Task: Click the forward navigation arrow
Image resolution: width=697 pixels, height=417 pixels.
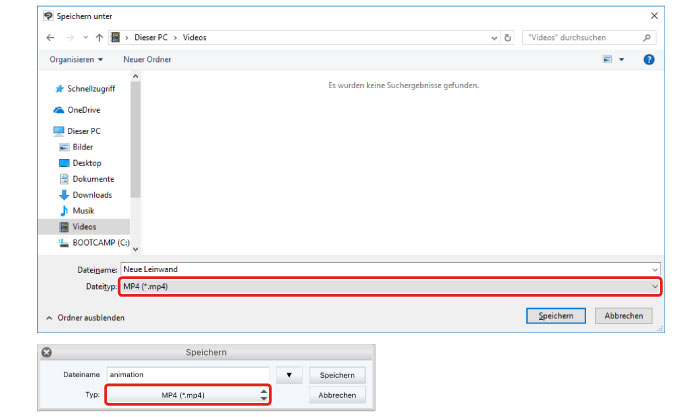Action: [70, 38]
